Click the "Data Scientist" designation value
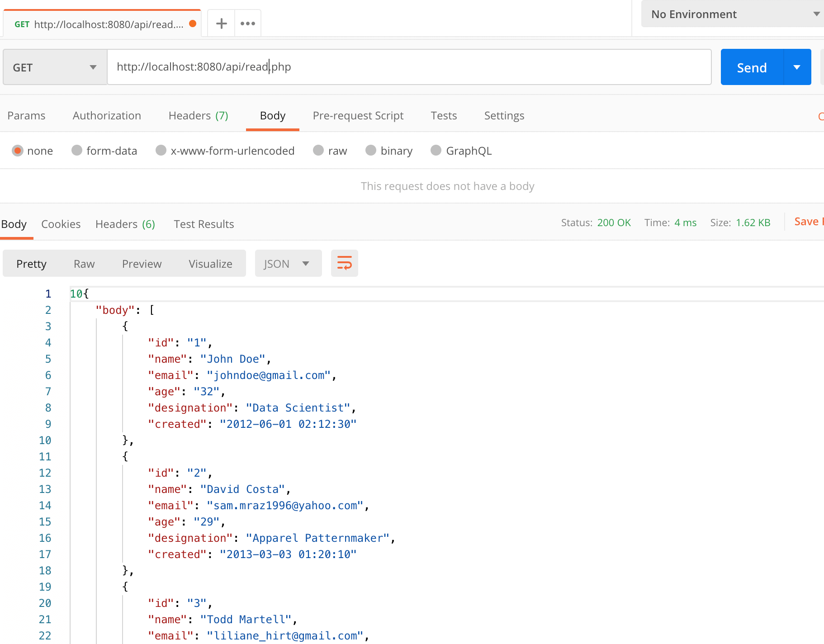This screenshot has width=824, height=644. click(x=298, y=408)
